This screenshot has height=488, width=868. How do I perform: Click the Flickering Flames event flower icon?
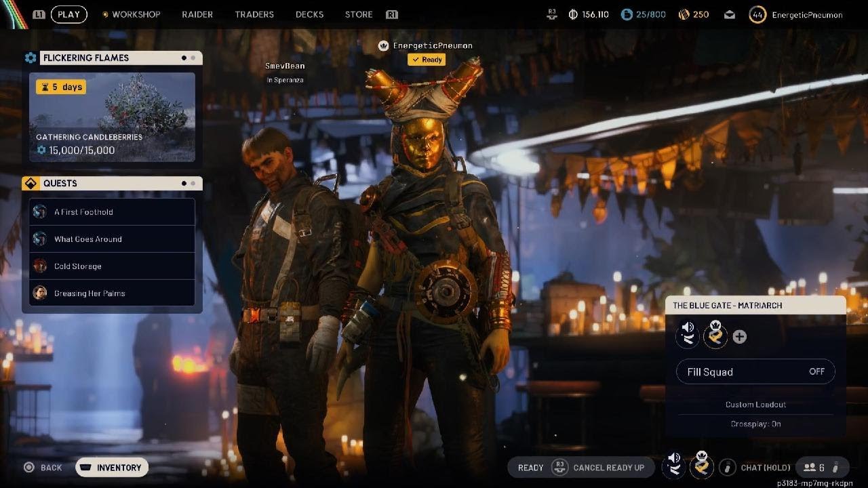(31, 58)
